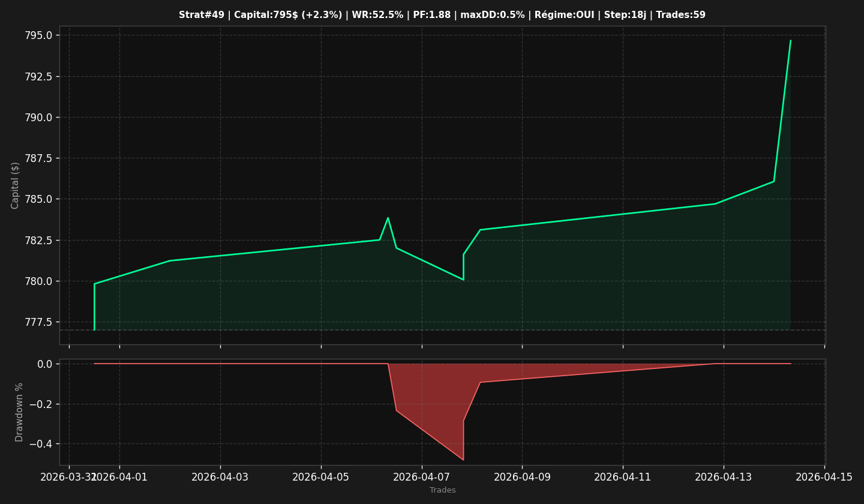Viewport: 864px width, 504px height.
Task: Select the "Trades:59" count in the title
Action: [x=681, y=15]
